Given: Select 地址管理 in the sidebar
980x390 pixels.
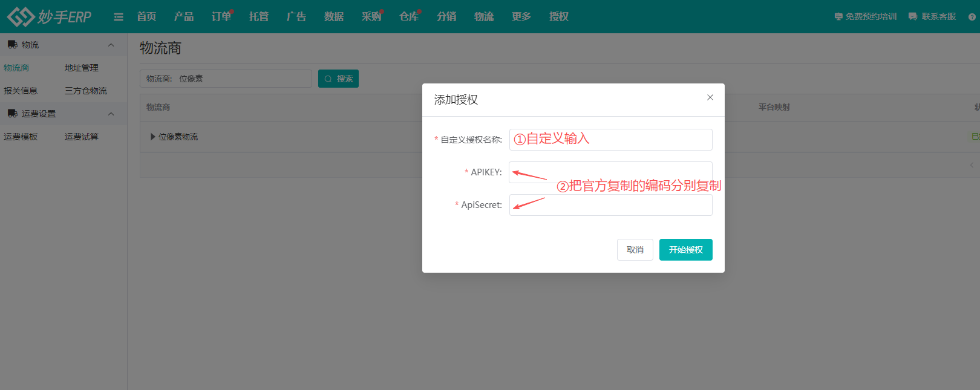Looking at the screenshot, I should tap(82, 68).
